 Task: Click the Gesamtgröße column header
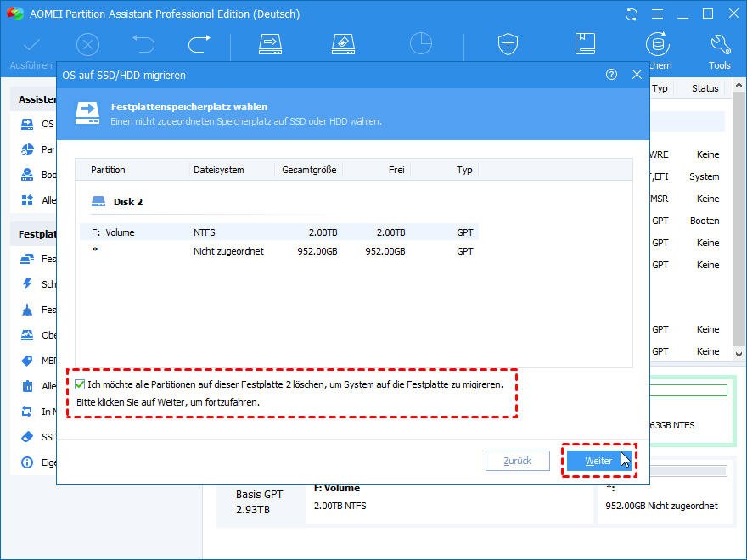(x=310, y=170)
